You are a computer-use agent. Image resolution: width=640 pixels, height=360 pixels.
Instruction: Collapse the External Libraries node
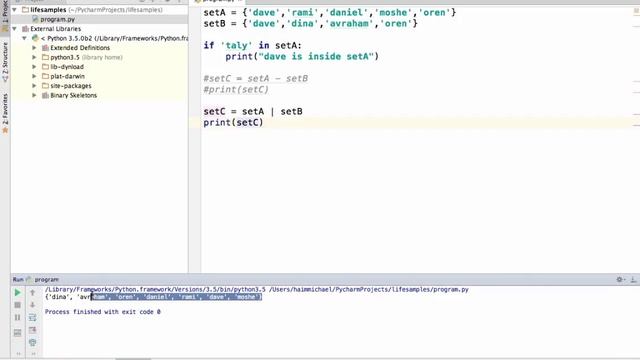point(15,29)
